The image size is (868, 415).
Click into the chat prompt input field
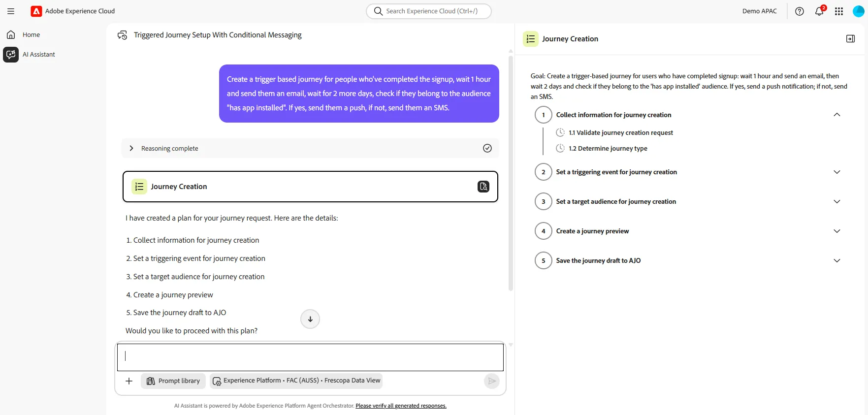(x=310, y=357)
